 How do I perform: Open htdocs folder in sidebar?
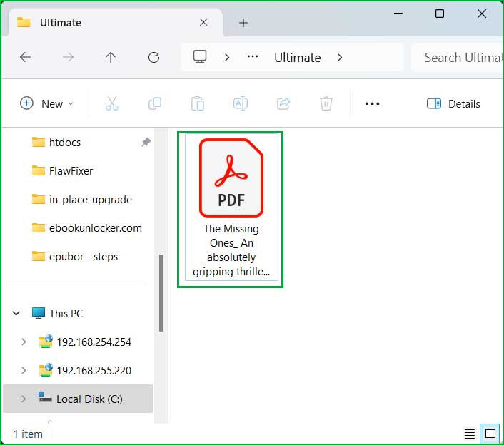(x=65, y=142)
